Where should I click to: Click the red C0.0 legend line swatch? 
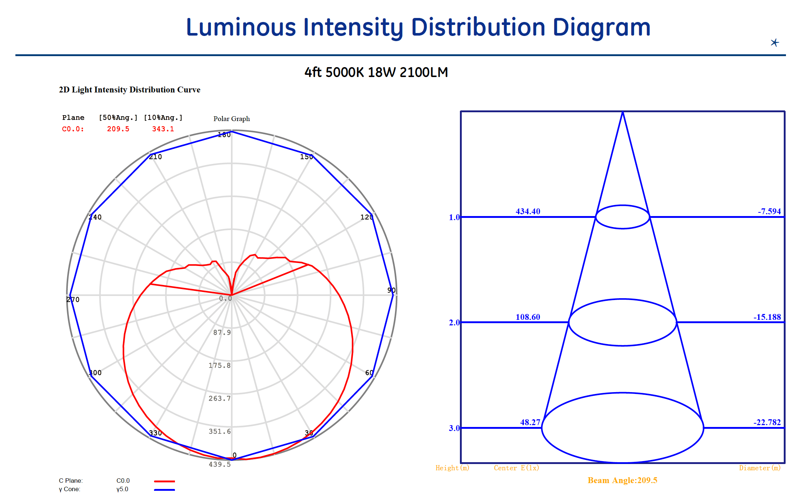pos(164,481)
